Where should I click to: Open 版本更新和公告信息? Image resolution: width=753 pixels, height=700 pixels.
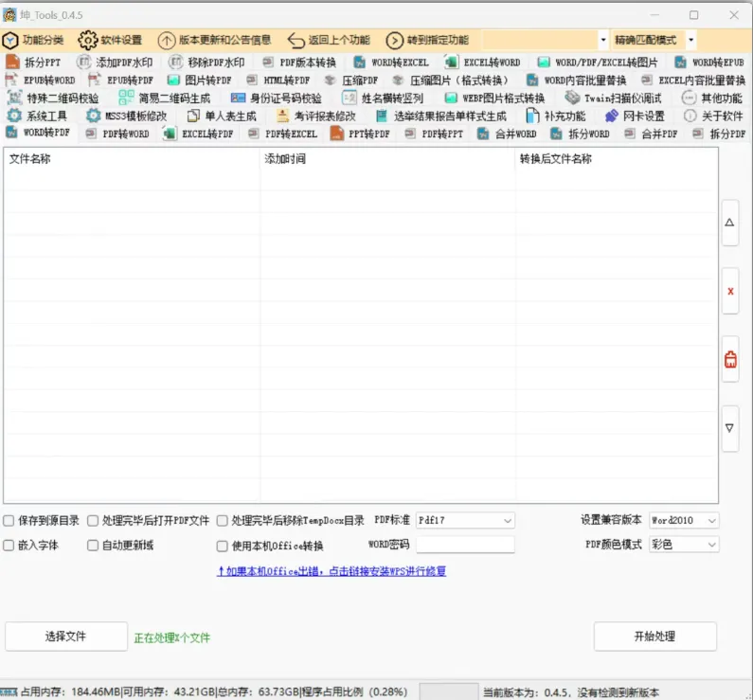pyautogui.click(x=215, y=40)
